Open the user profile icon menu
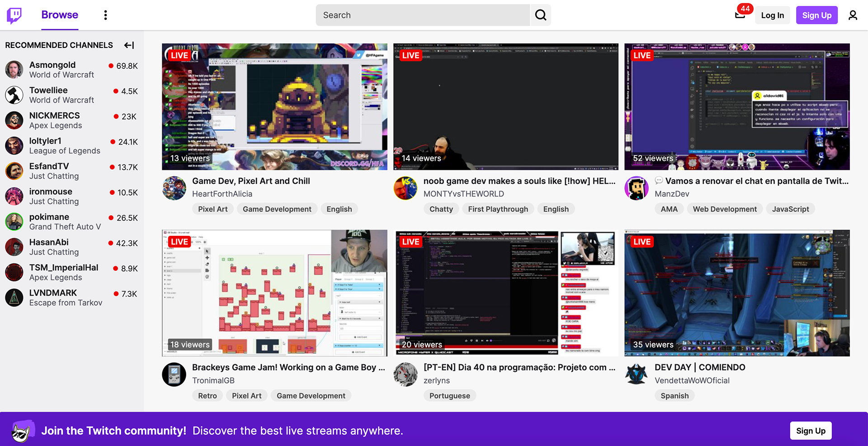The height and width of the screenshot is (446, 868). (853, 15)
